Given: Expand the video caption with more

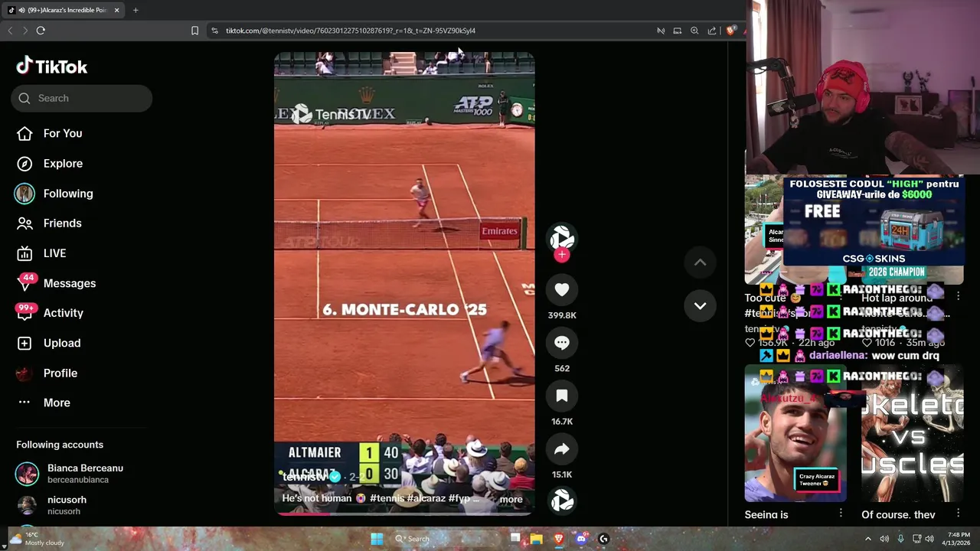Looking at the screenshot, I should point(511,499).
